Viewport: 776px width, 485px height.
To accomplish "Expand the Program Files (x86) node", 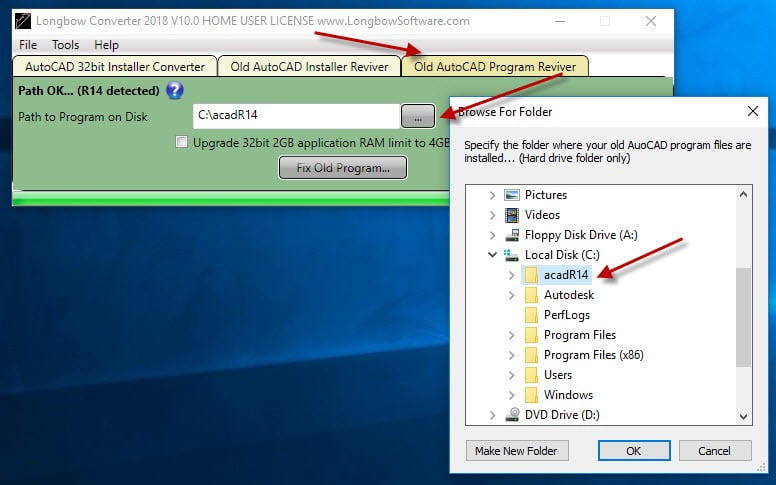I will click(x=512, y=355).
